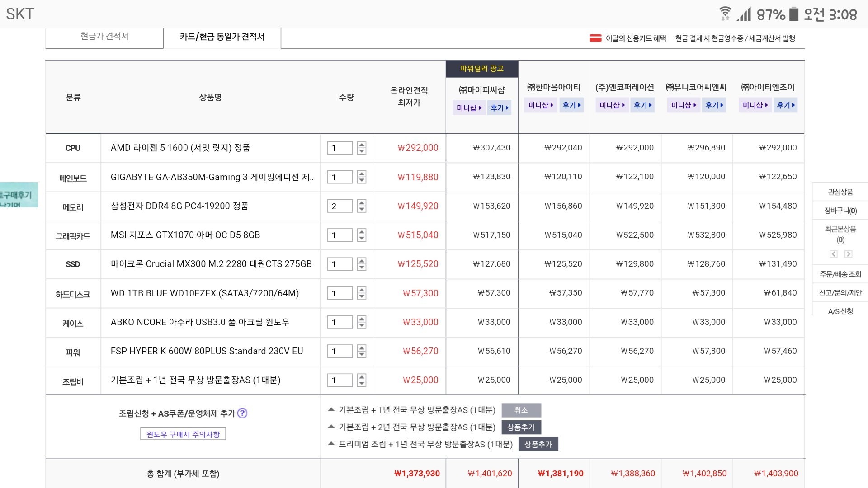The height and width of the screenshot is (488, 868).
Task: Adjust quantity stepper for CPU row
Action: click(x=362, y=148)
